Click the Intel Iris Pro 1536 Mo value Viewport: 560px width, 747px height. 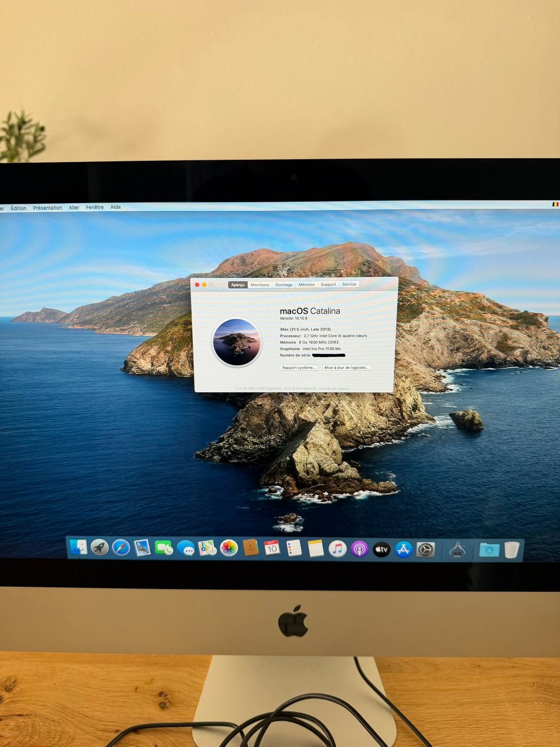322,349
